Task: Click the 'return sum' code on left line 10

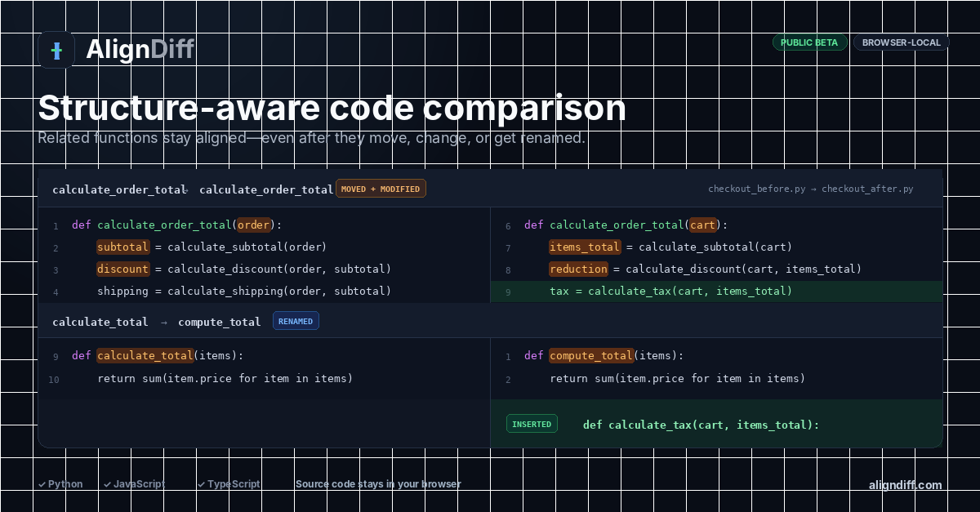Action: click(225, 378)
